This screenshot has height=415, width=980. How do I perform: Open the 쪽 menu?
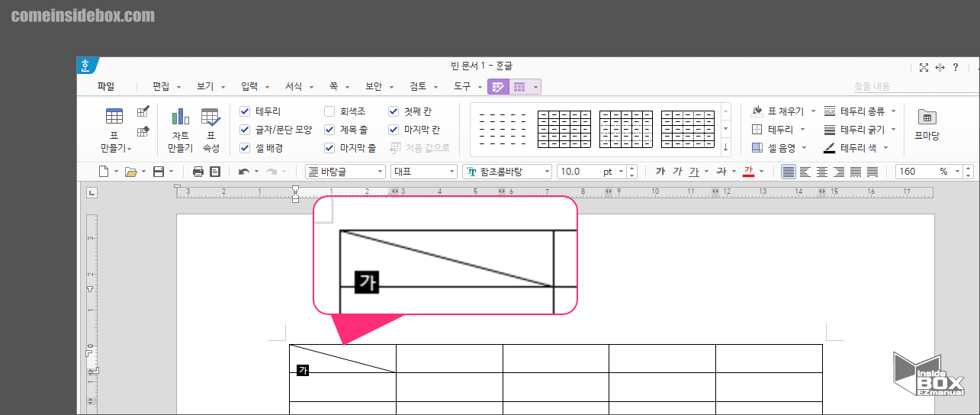tap(333, 87)
